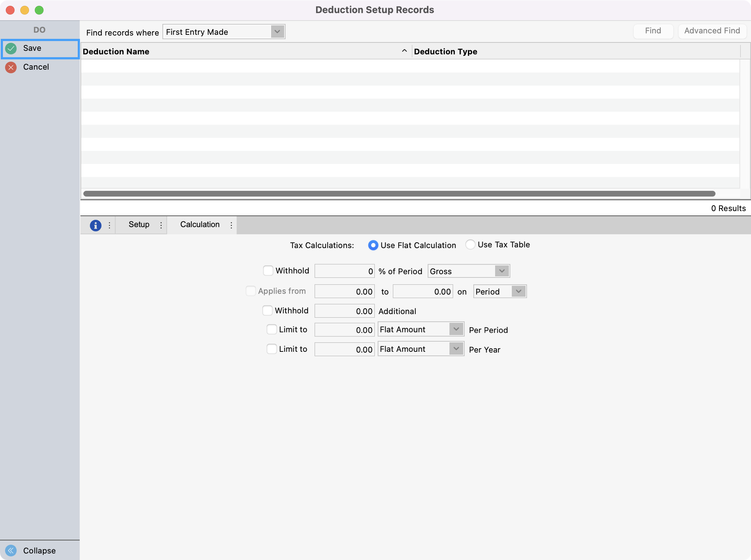Open the First Entry Made dropdown

point(277,32)
